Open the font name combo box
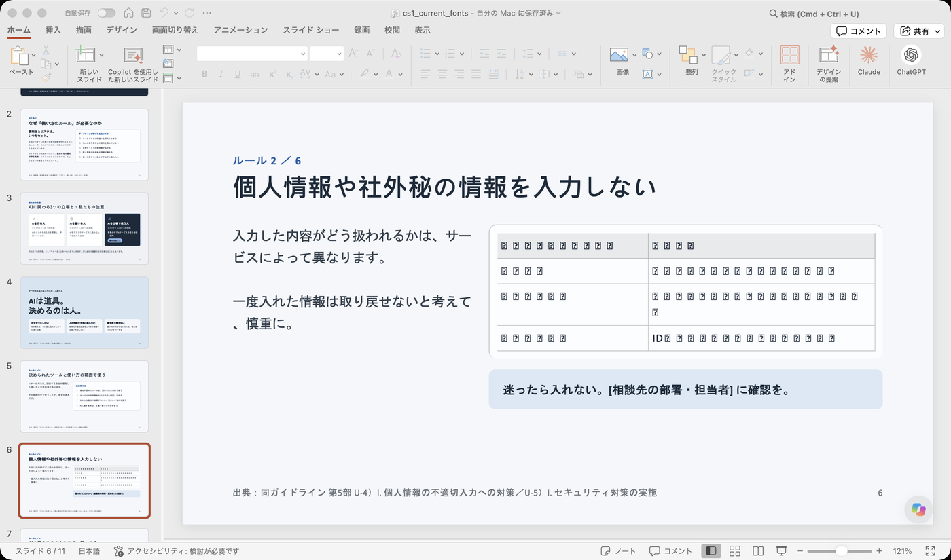Viewport: 951px width, 560px height. point(252,54)
